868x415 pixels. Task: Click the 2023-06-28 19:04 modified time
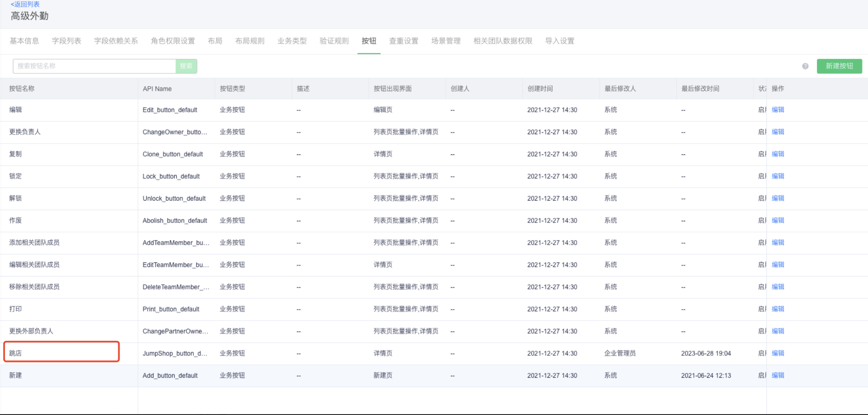click(x=706, y=353)
